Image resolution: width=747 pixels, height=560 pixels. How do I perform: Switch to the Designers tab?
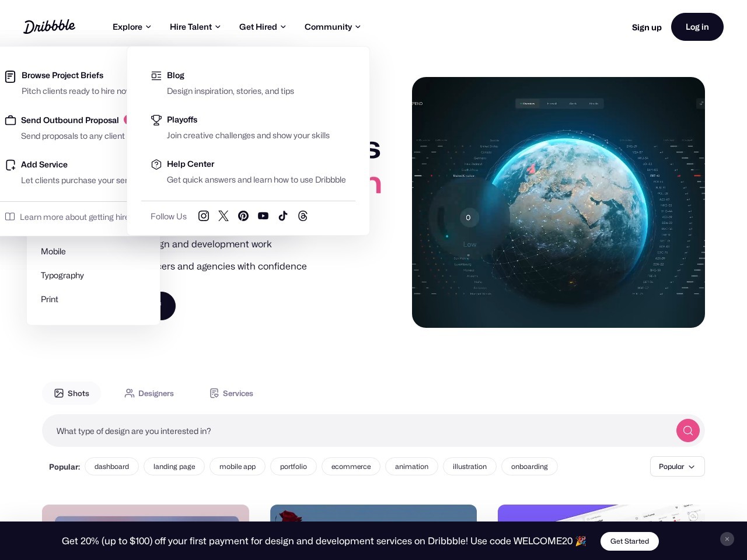point(149,393)
